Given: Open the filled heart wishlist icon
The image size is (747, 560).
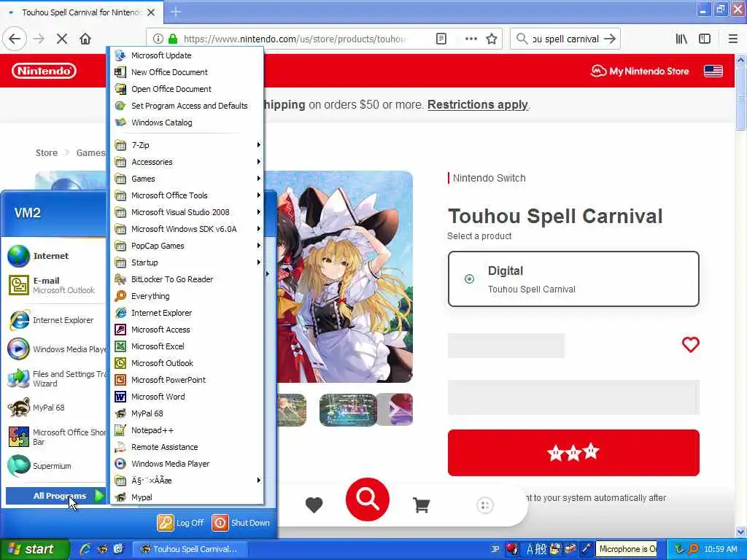Looking at the screenshot, I should [x=314, y=505].
